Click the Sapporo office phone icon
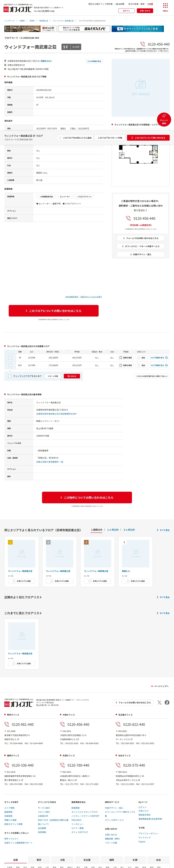The width and height of the screenshot is (174, 868). [62, 765]
